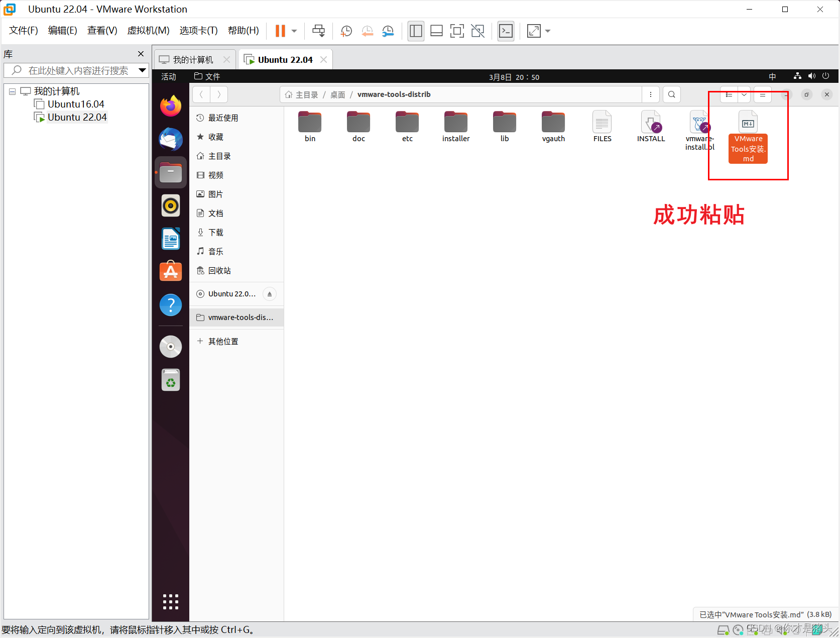Launch Thunderbird mail from the dock

point(171,139)
